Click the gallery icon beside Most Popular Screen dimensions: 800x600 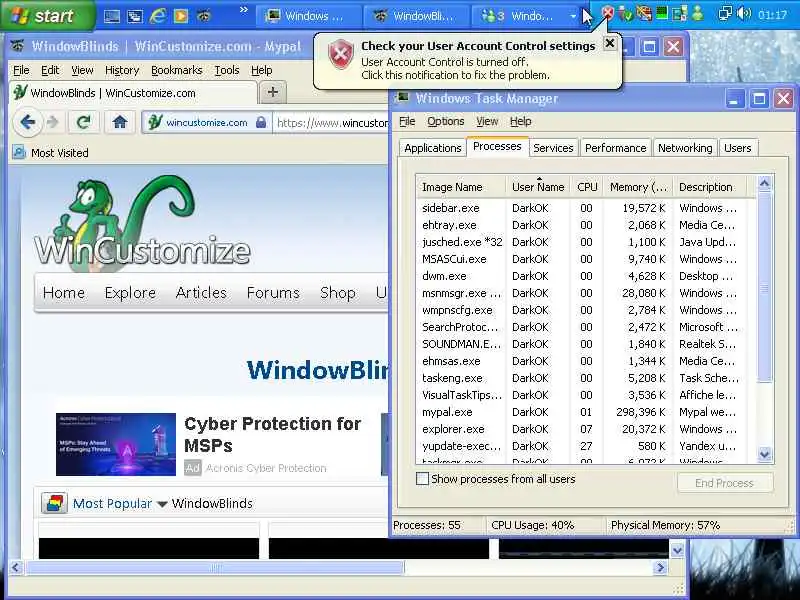pos(54,504)
